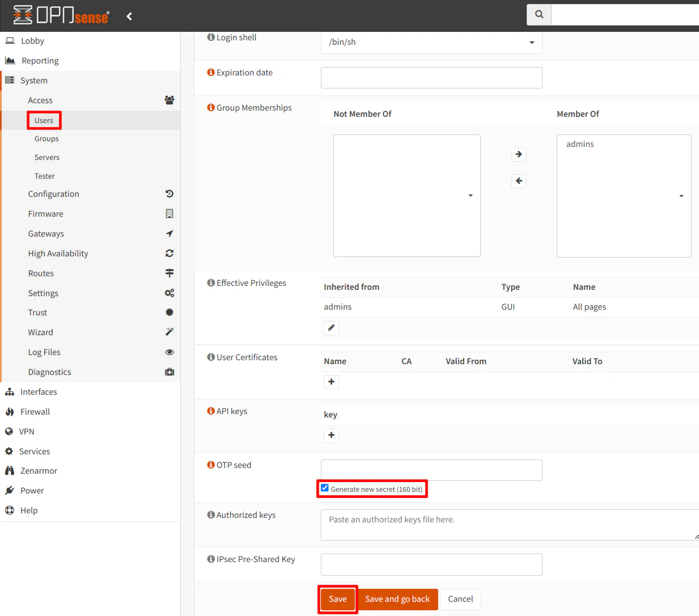This screenshot has width=699, height=616.
Task: Add an API key with plus button
Action: 332,435
